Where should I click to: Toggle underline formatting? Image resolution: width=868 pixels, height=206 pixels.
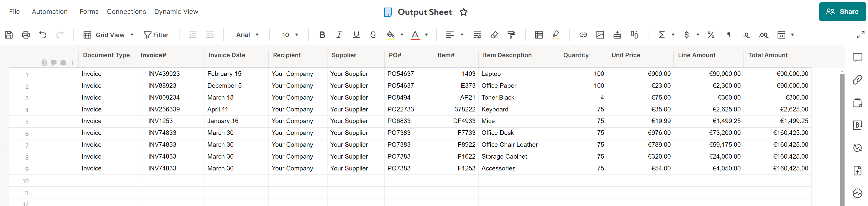[356, 35]
